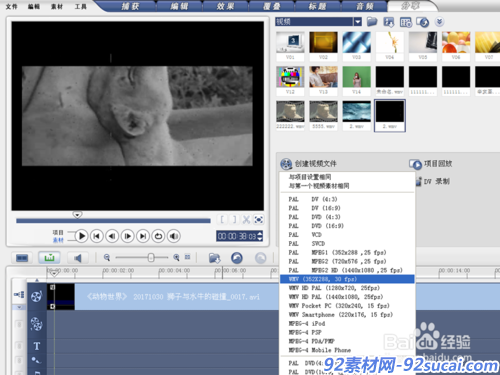Image resolution: width=500 pixels, height=375 pixels.
Task: Jump to start with the Home button
Action: pyautogui.click(x=97, y=236)
